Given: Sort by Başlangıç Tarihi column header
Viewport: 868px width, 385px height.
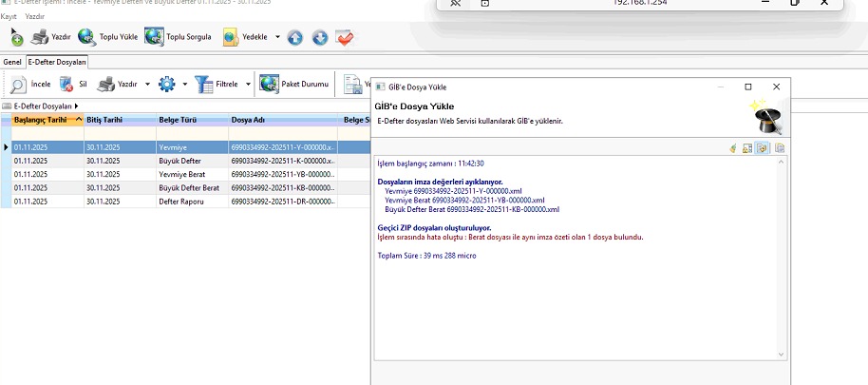Looking at the screenshot, I should 40,120.
